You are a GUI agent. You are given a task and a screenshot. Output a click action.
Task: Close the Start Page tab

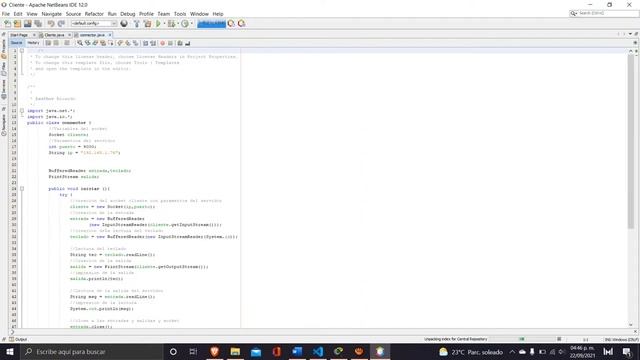[34, 35]
